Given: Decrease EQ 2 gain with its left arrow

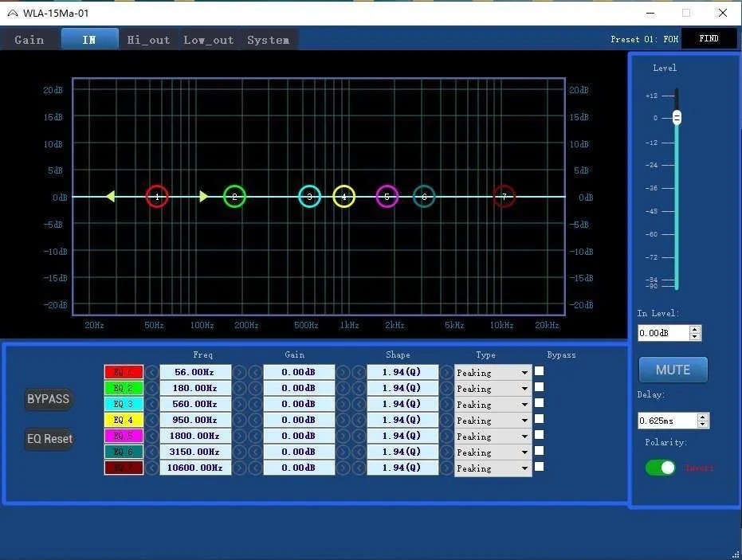Looking at the screenshot, I should coord(256,388).
